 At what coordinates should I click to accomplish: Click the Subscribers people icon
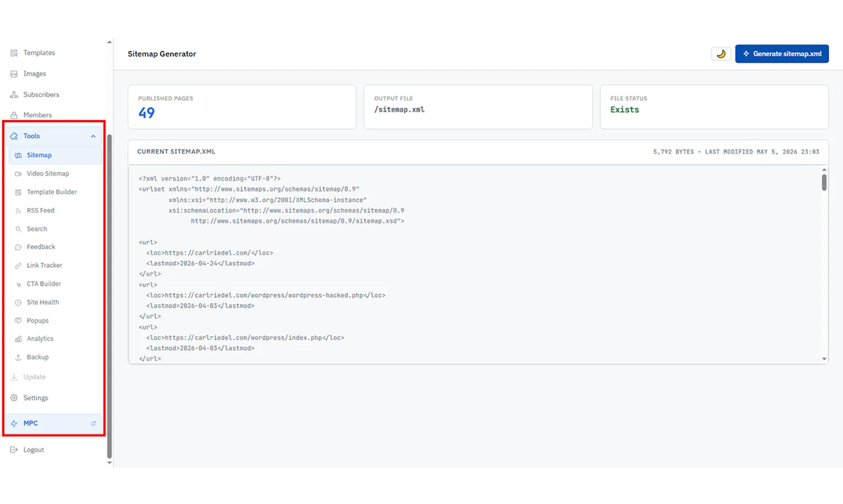pos(14,95)
